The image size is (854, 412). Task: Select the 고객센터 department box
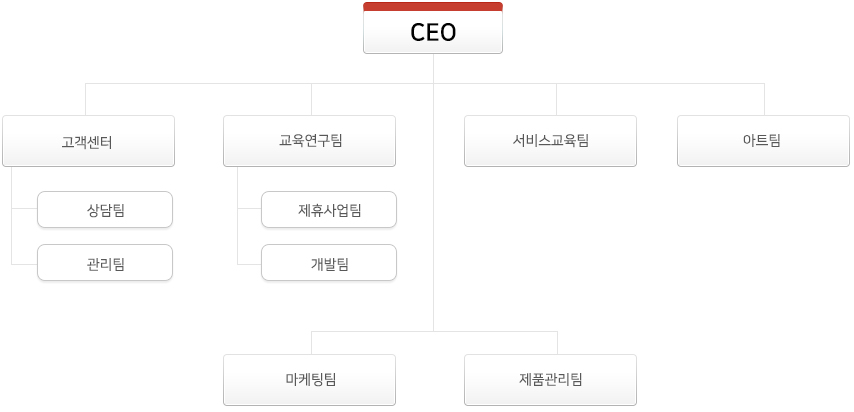pos(88,141)
